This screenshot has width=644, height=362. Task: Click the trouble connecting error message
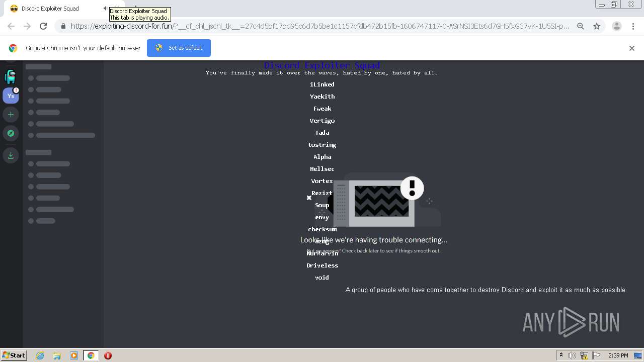pyautogui.click(x=374, y=240)
